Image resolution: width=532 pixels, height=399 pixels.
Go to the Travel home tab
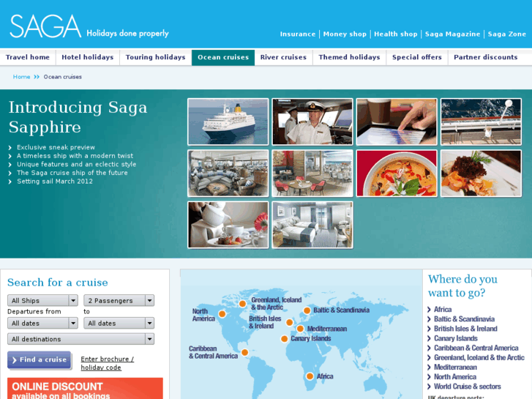point(28,57)
